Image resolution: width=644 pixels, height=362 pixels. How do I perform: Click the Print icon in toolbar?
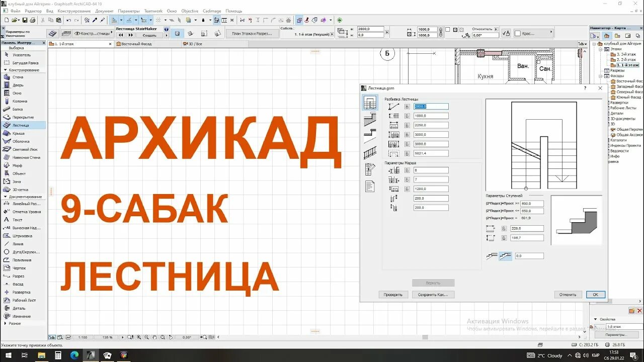tap(32, 20)
